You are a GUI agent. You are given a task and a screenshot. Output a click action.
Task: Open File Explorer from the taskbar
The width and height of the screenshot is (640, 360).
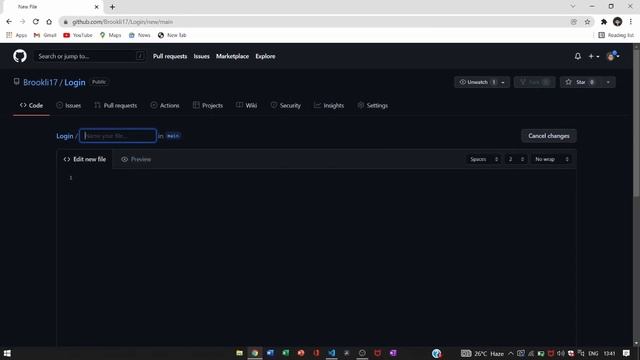tap(240, 353)
